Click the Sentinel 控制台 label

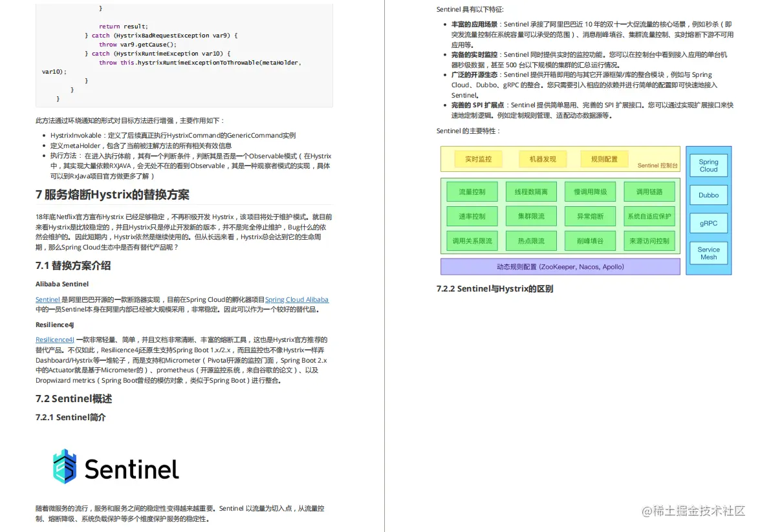657,165
